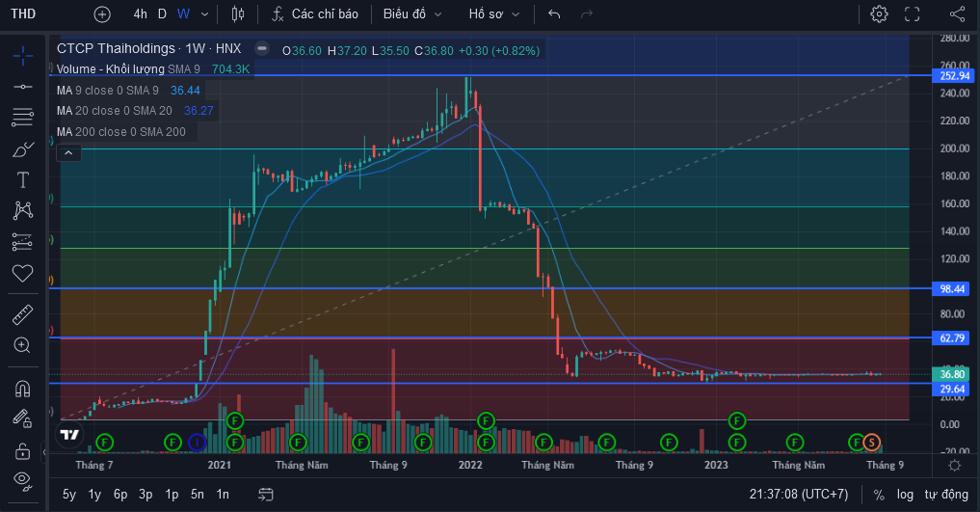
Task: Toggle magnet mode for drawings
Action: click(23, 389)
